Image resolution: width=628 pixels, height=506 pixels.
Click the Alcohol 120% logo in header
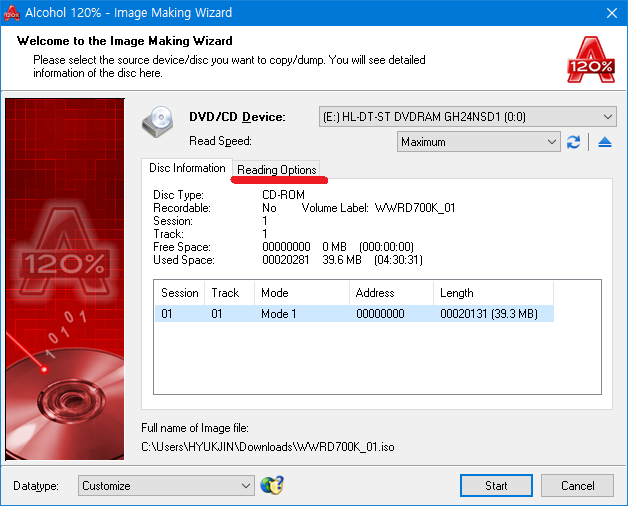click(x=591, y=59)
